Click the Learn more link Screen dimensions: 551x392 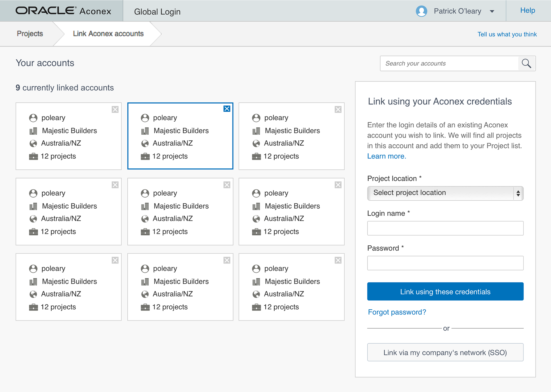click(386, 156)
